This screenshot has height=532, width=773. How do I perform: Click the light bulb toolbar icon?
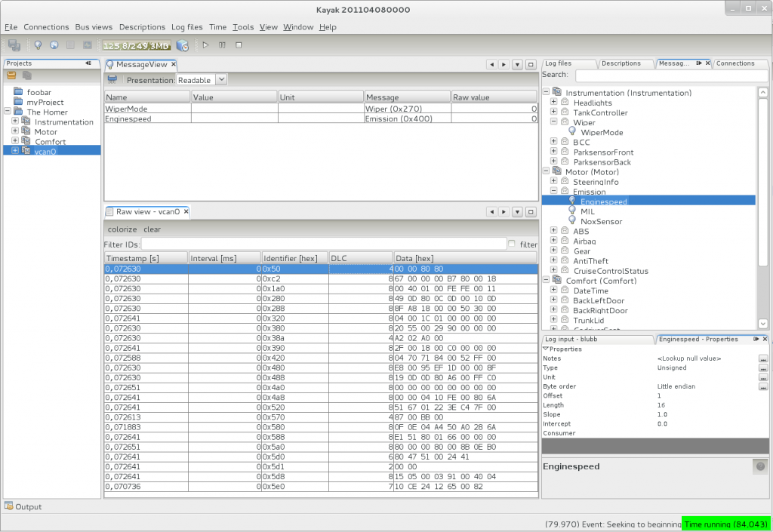coord(38,45)
